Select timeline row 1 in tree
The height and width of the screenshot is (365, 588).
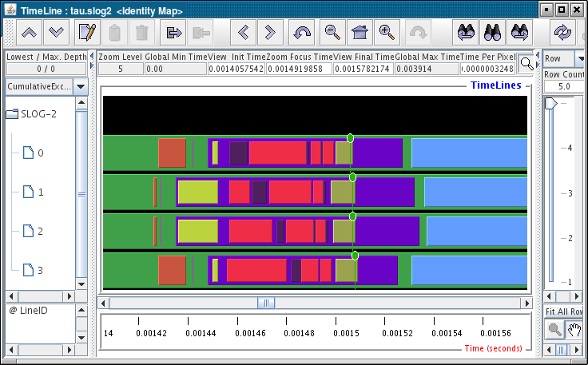point(33,192)
